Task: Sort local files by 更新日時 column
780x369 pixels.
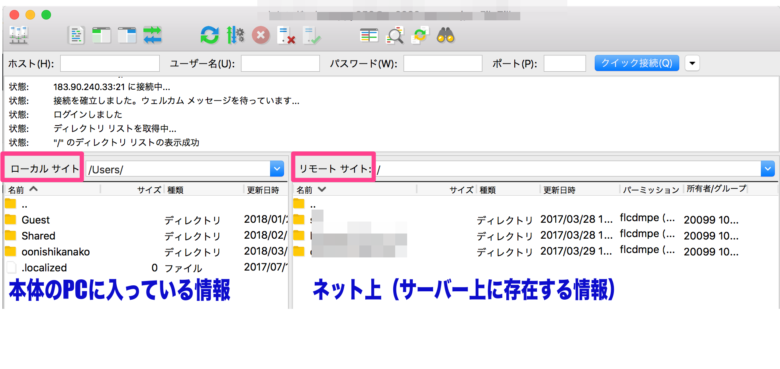Action: pos(266,189)
